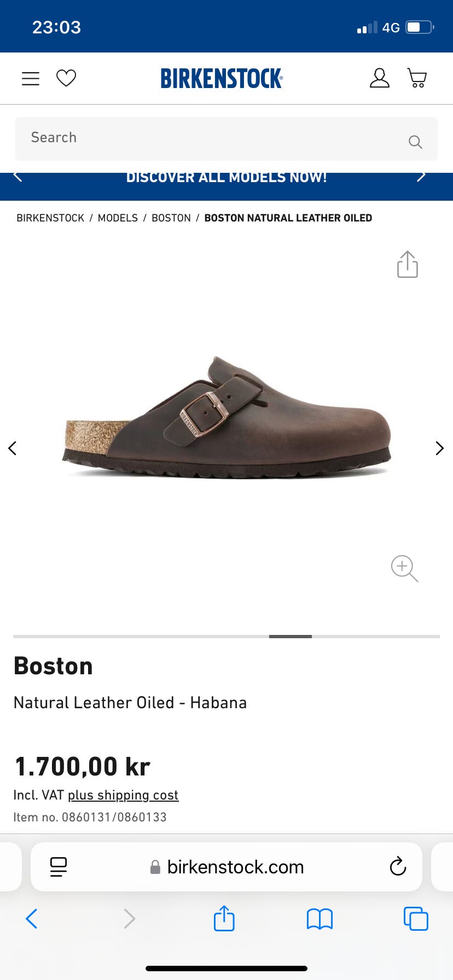
Task: Open the shopping cart
Action: tap(417, 78)
